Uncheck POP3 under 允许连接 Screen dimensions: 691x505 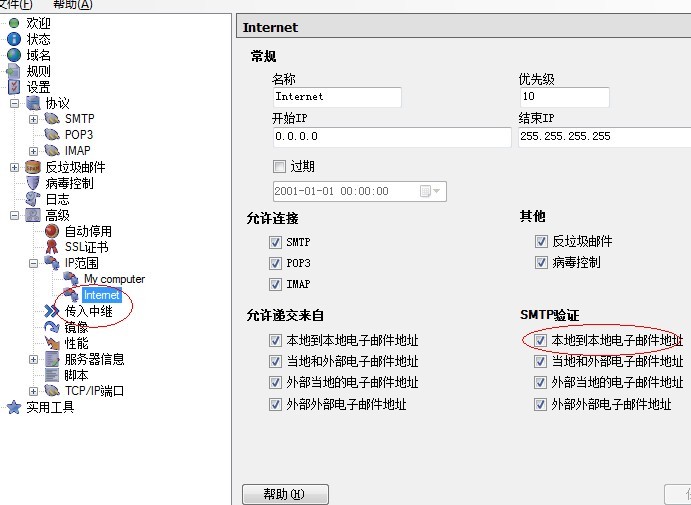pos(275,264)
